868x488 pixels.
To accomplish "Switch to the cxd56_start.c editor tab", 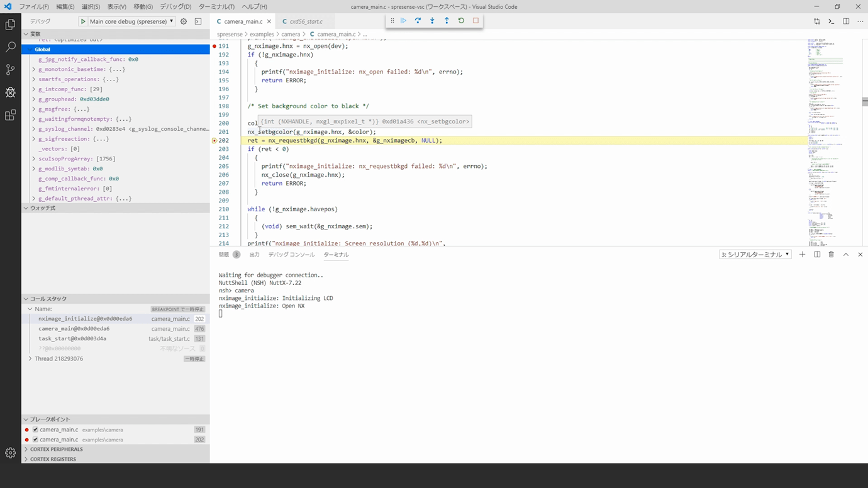I will click(306, 21).
